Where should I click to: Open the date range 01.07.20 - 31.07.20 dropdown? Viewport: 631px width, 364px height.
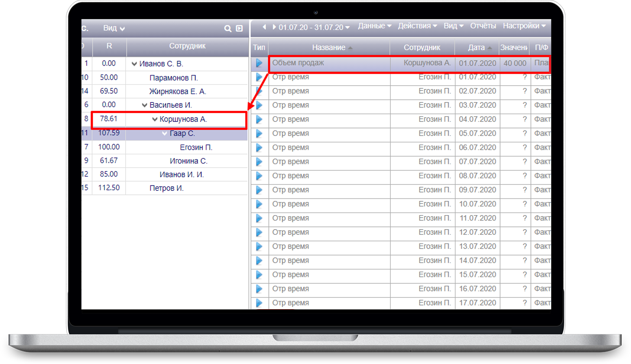[314, 27]
